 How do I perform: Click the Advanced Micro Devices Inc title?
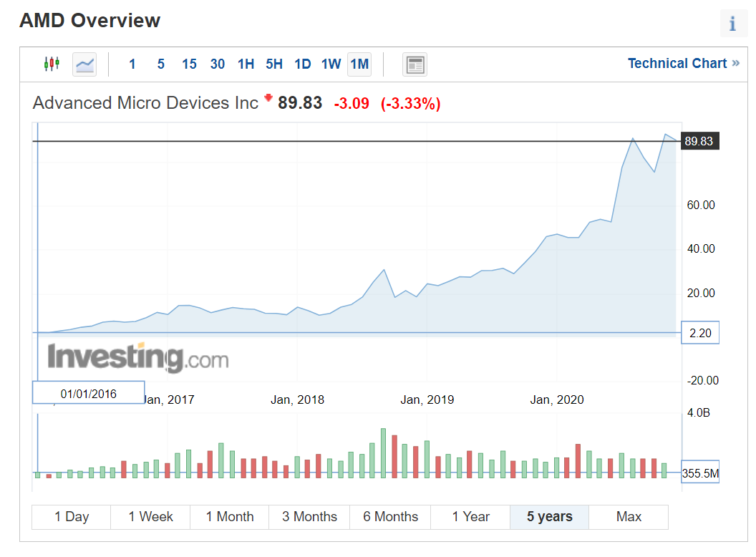145,102
